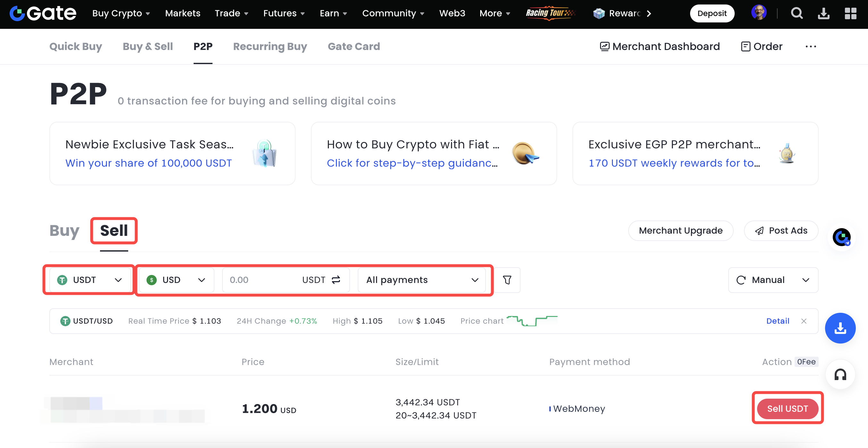868x448 pixels.
Task: Open the USD fiat currency dropdown
Action: point(176,280)
